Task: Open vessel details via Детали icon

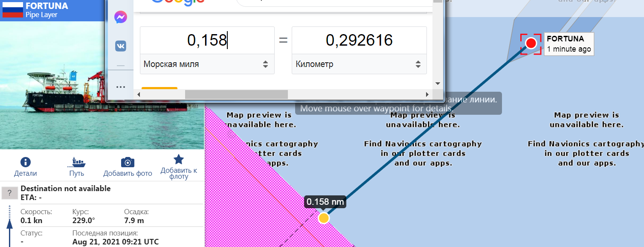Action: [26, 163]
